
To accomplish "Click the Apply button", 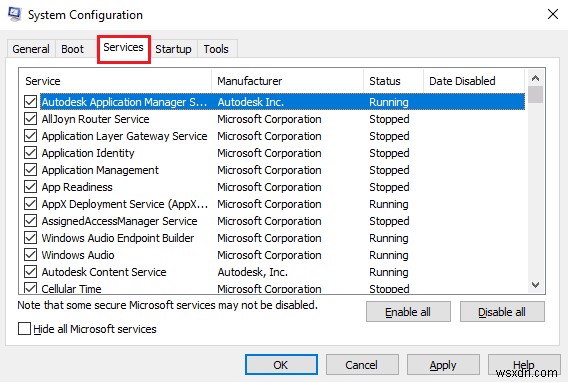I will pos(443,364).
